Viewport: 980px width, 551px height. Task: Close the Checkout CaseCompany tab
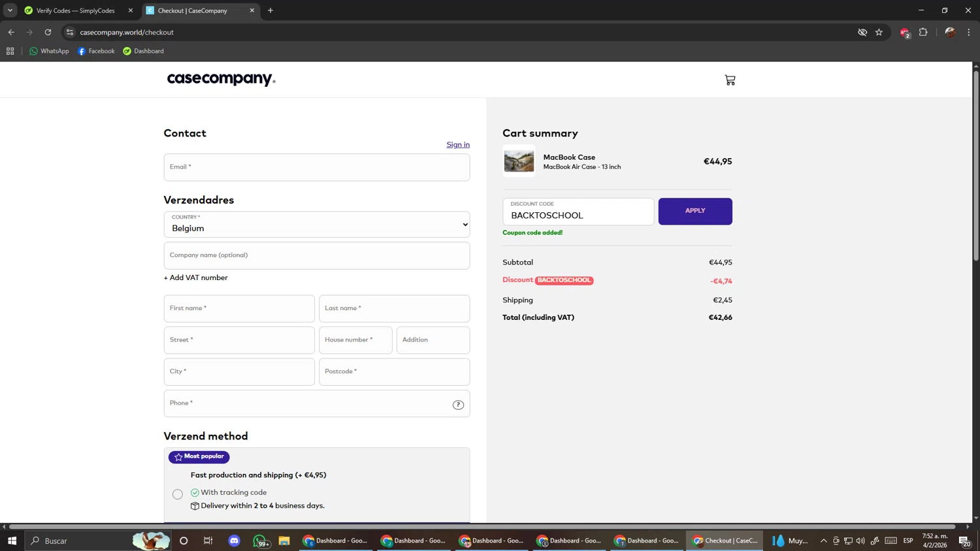(x=252, y=10)
